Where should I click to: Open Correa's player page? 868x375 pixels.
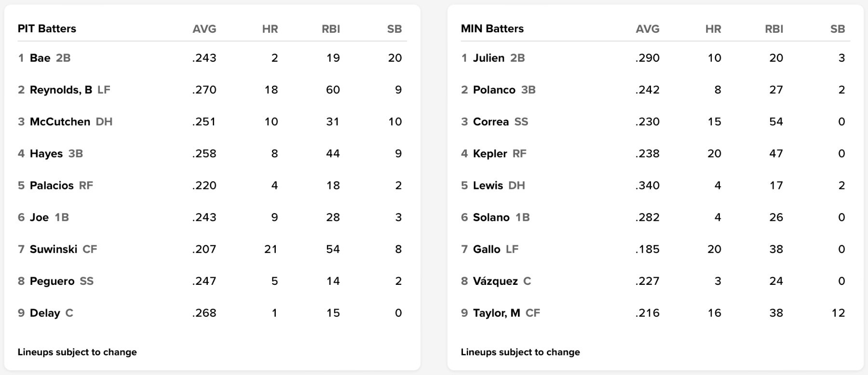click(x=491, y=121)
